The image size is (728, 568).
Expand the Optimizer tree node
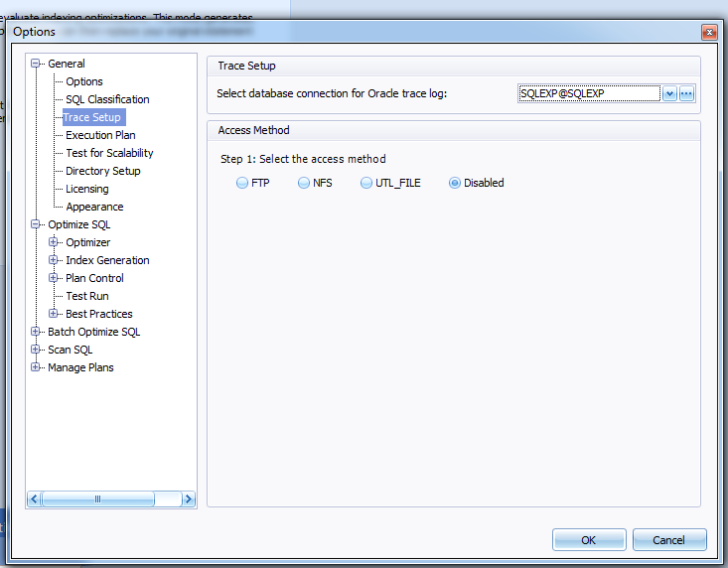click(55, 242)
